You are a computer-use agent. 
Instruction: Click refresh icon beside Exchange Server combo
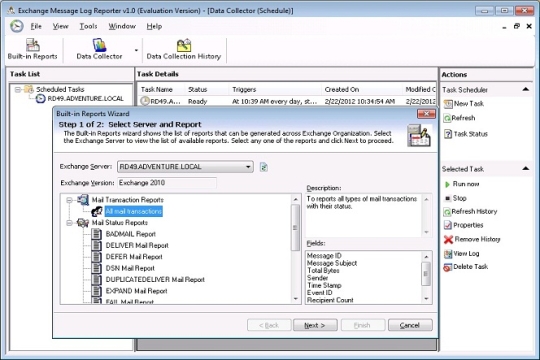pyautogui.click(x=263, y=167)
